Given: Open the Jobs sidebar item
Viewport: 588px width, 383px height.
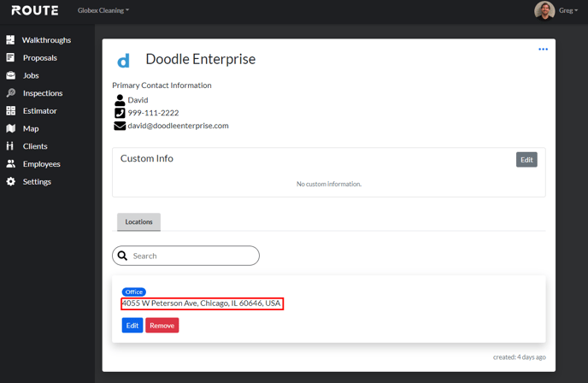Looking at the screenshot, I should pyautogui.click(x=31, y=75).
